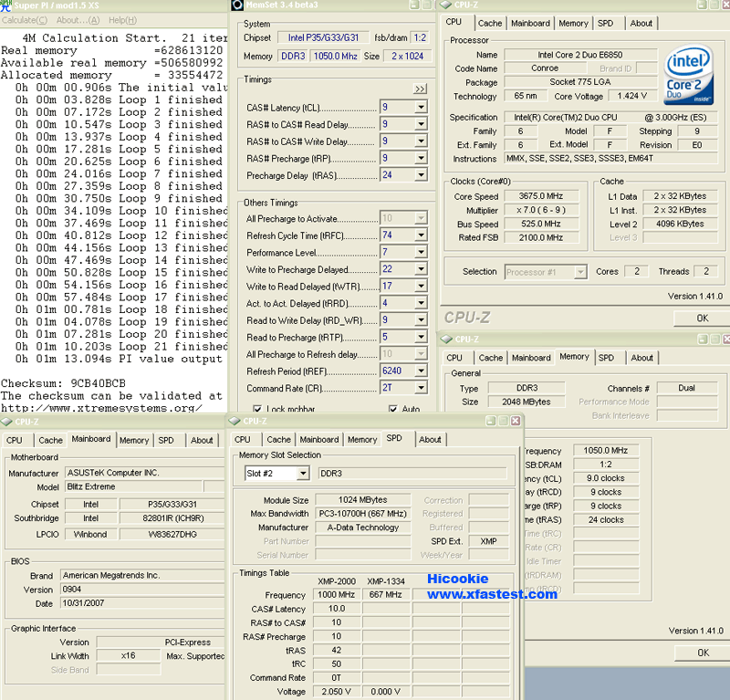Click the Super PI title bar icon
The width and height of the screenshot is (730, 700).
pos(5,5)
